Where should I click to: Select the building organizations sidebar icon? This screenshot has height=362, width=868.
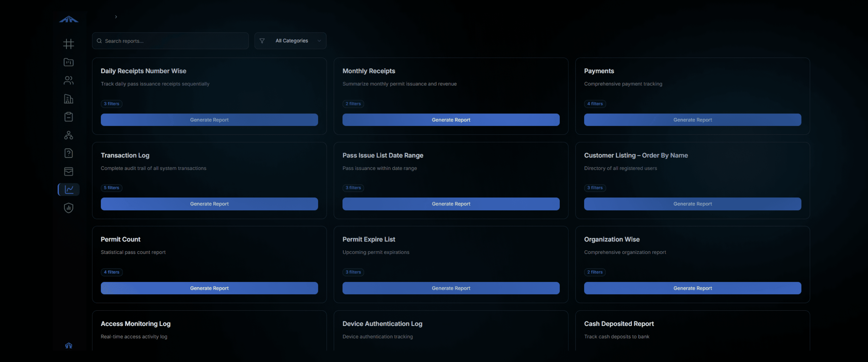68,99
